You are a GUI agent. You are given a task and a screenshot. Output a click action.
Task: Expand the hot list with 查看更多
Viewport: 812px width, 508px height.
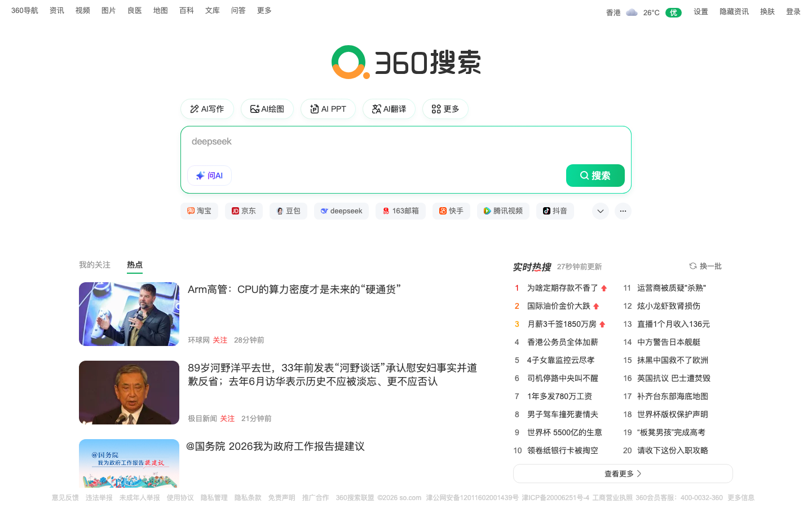(x=623, y=474)
